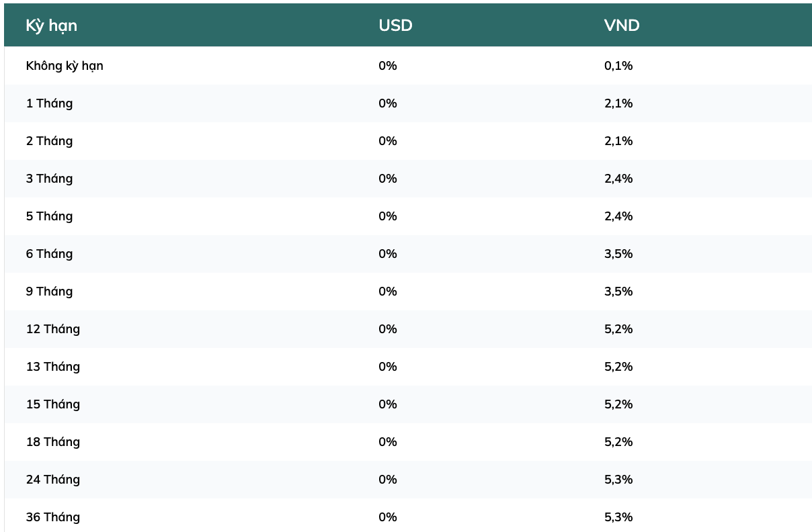Click the USD rate for 1 Tháng

coord(388,103)
